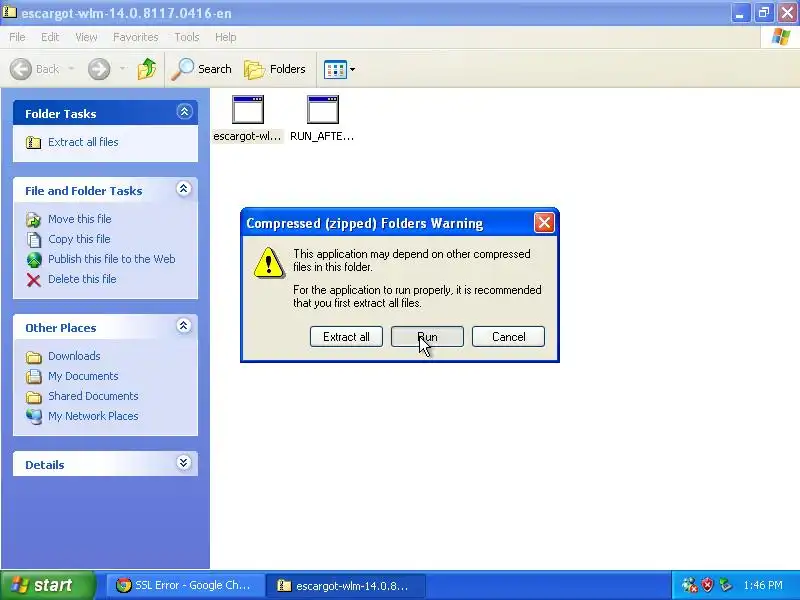The height and width of the screenshot is (600, 800).
Task: Click the Move this file icon
Action: click(x=34, y=220)
